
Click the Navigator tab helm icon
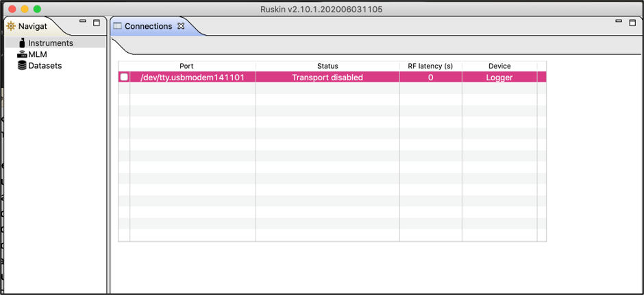pyautogui.click(x=10, y=26)
